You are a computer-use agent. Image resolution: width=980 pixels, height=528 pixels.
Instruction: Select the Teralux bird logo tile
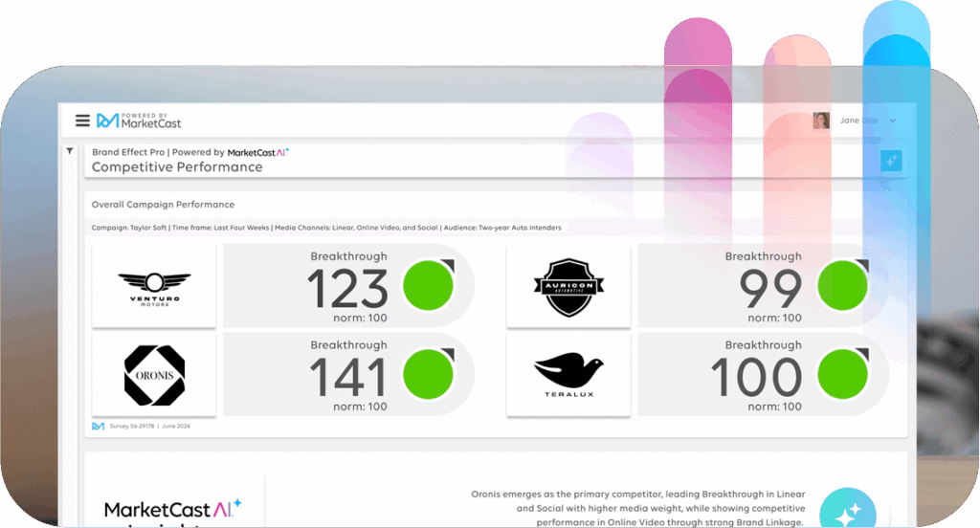pos(568,374)
